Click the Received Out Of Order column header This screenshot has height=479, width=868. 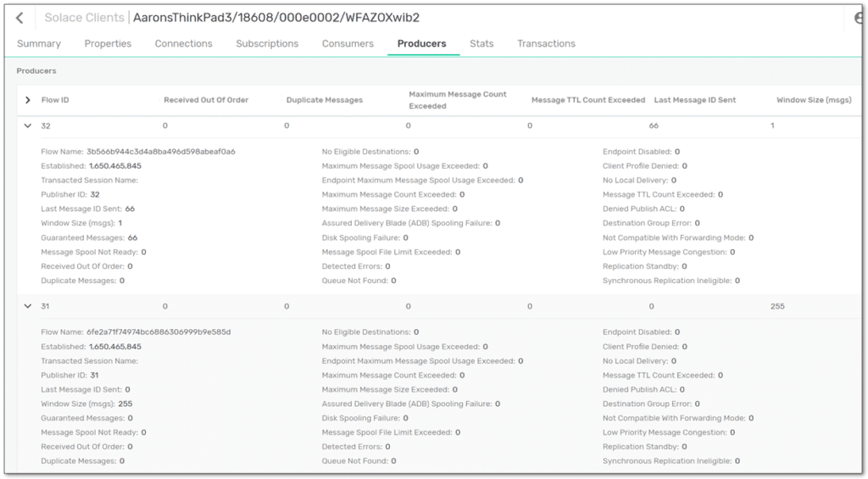[206, 100]
